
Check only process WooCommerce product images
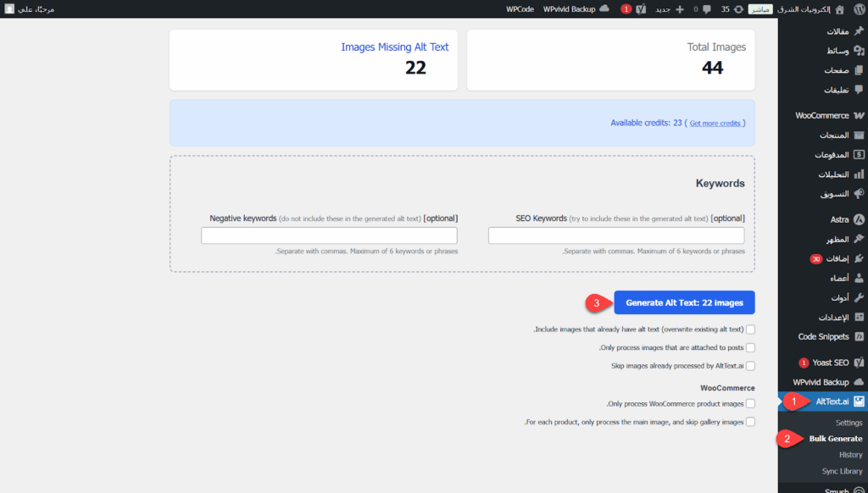point(751,403)
